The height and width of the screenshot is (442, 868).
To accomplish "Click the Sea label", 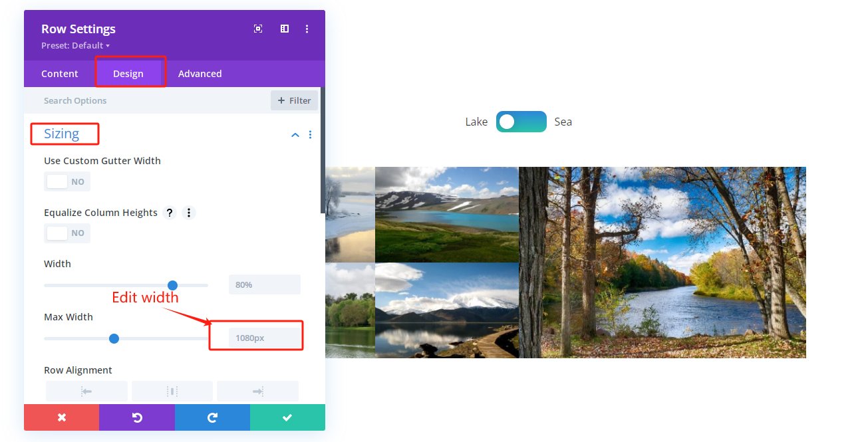I will coord(563,122).
